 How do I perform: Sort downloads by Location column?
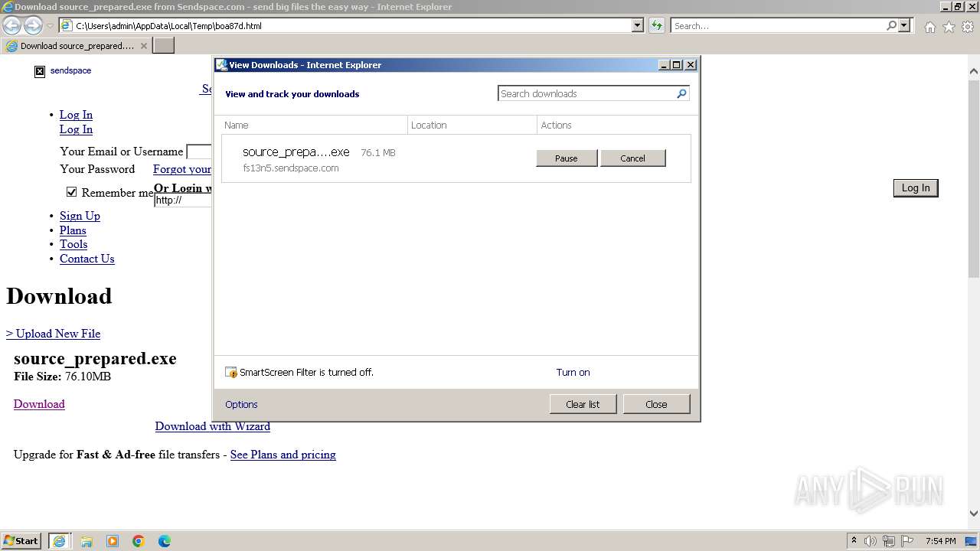click(x=472, y=125)
